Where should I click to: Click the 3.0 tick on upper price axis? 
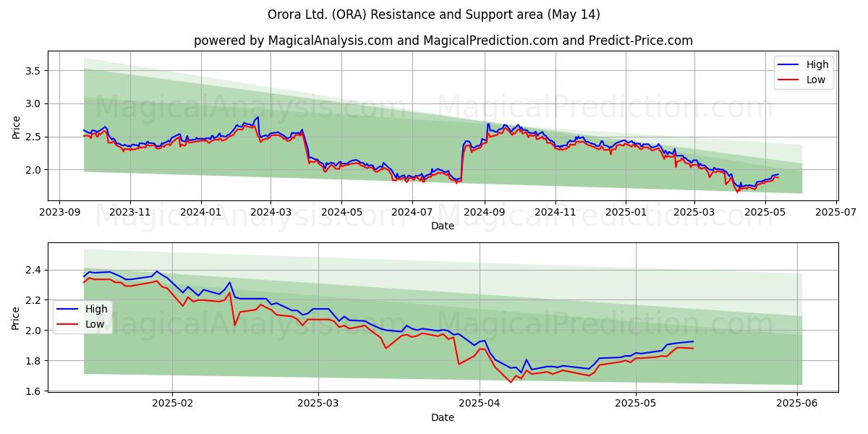34,103
